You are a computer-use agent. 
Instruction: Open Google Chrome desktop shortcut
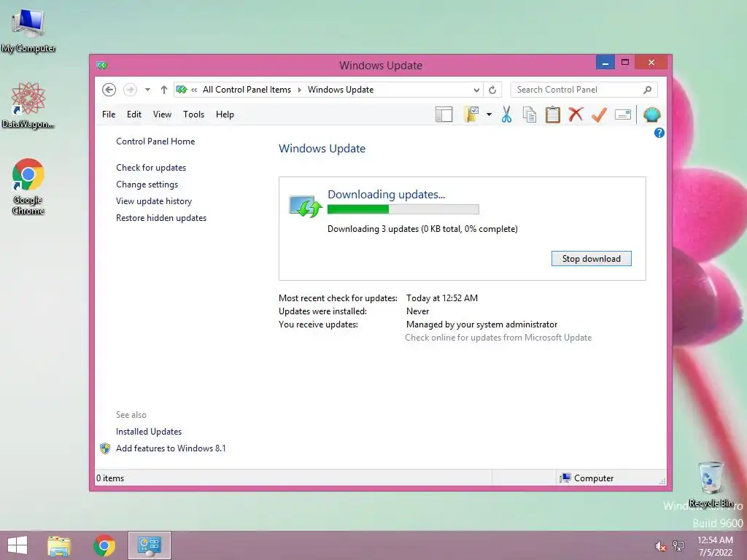pos(28,186)
